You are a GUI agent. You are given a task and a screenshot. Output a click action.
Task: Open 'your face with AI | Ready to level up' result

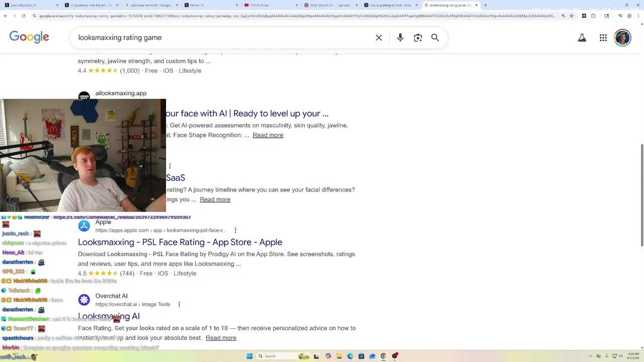coord(247,114)
